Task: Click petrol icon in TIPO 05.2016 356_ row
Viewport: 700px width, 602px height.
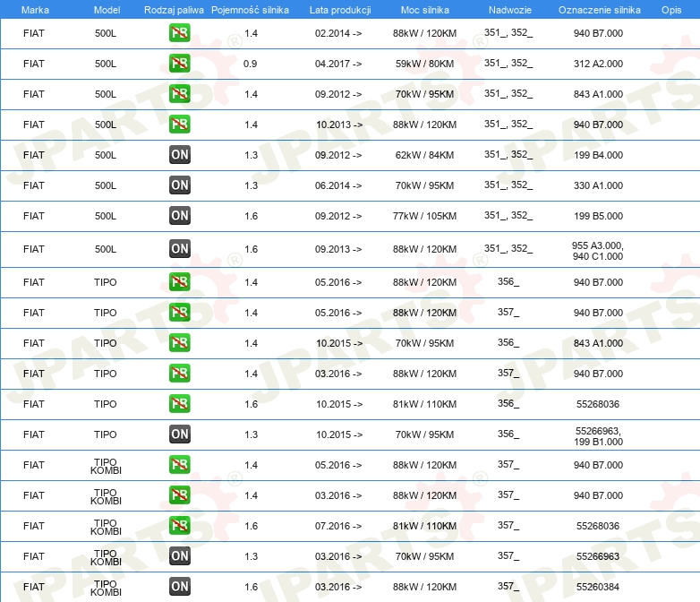Action: (x=179, y=281)
